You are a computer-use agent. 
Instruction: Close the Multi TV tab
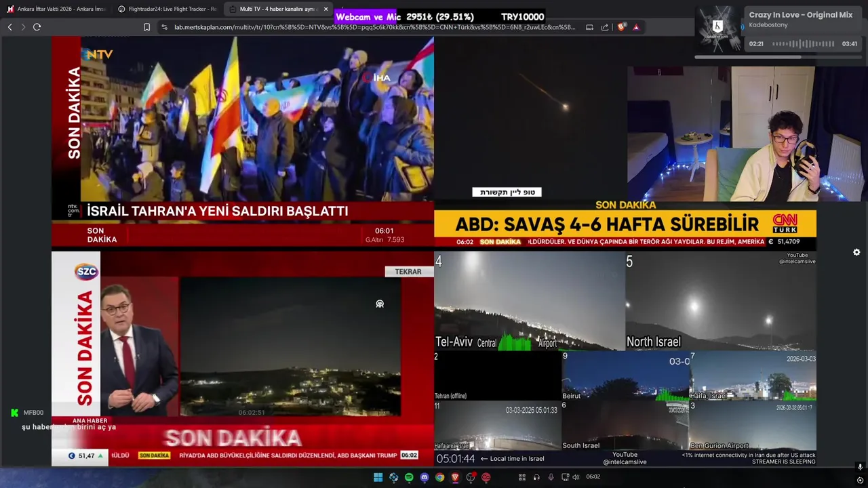[326, 9]
